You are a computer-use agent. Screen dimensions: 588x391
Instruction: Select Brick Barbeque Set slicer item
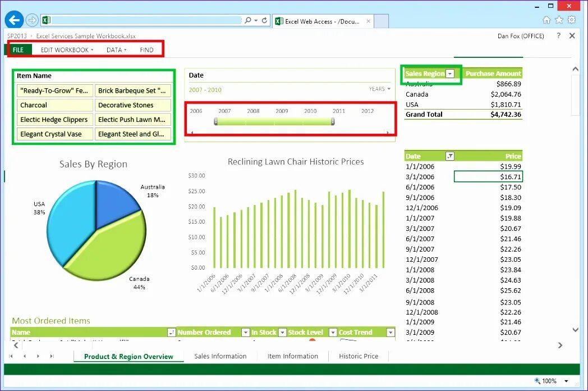point(133,90)
